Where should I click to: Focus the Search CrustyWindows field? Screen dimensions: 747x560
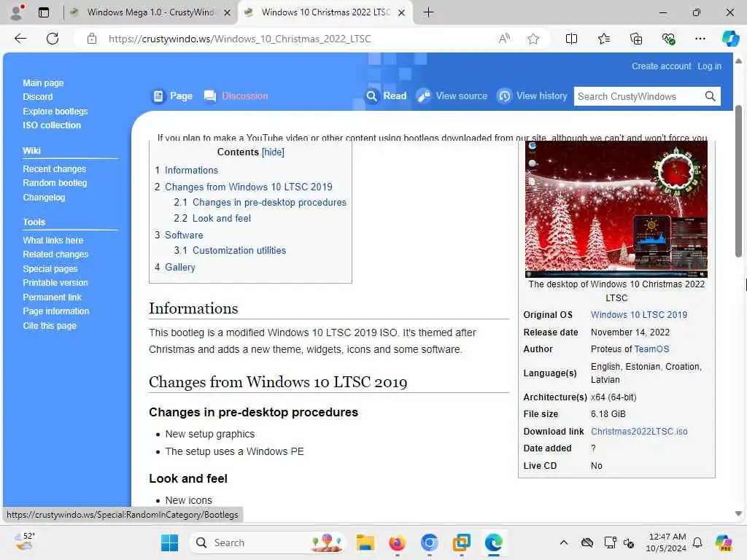click(638, 96)
